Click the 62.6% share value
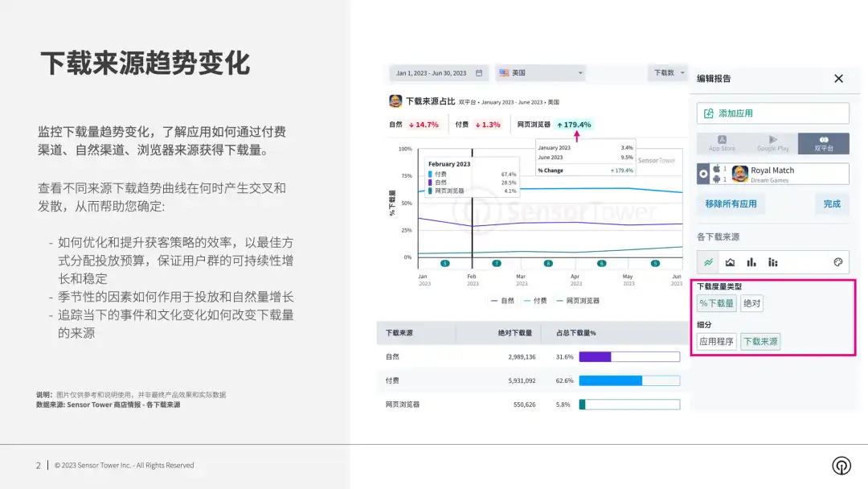This screenshot has height=489, width=868. 565,381
